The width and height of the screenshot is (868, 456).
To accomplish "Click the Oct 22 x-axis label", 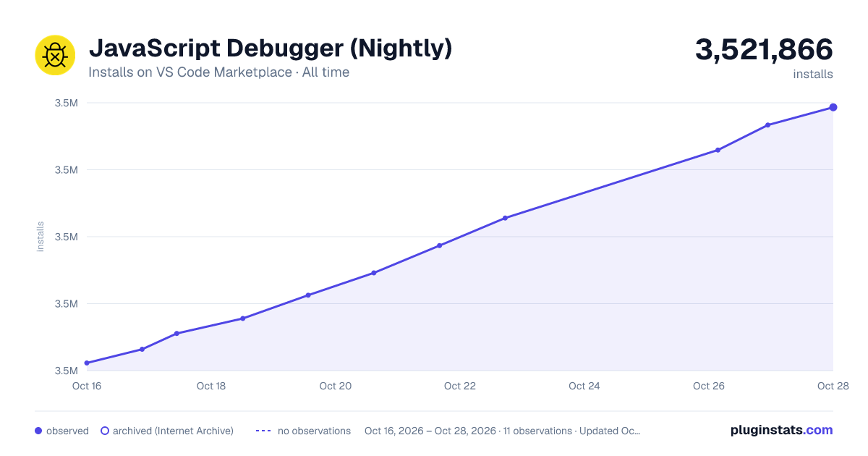I will point(460,386).
